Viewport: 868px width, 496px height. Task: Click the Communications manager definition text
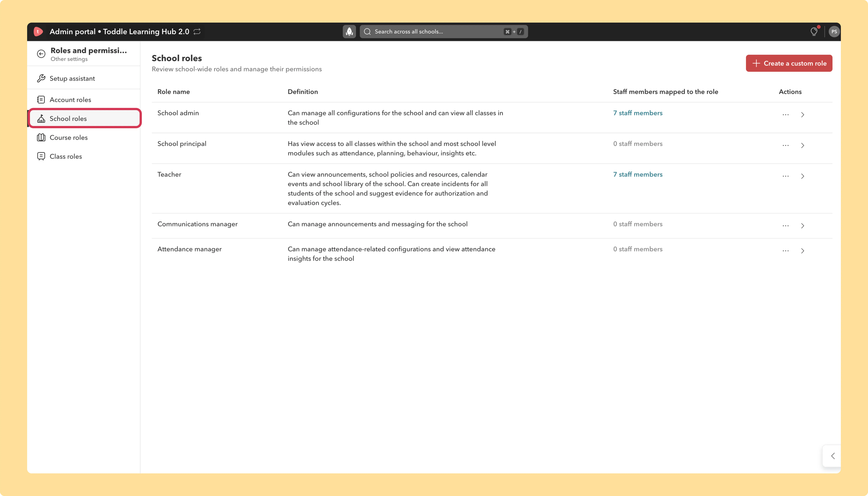point(377,224)
